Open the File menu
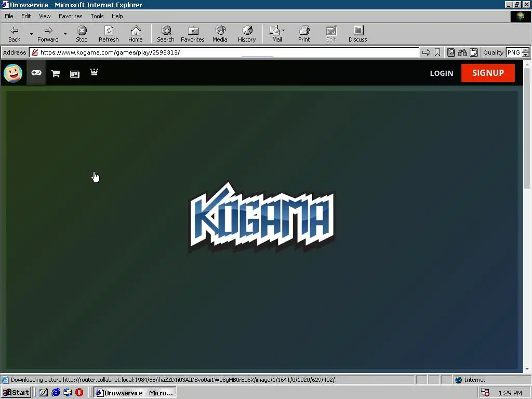 (x=9, y=16)
